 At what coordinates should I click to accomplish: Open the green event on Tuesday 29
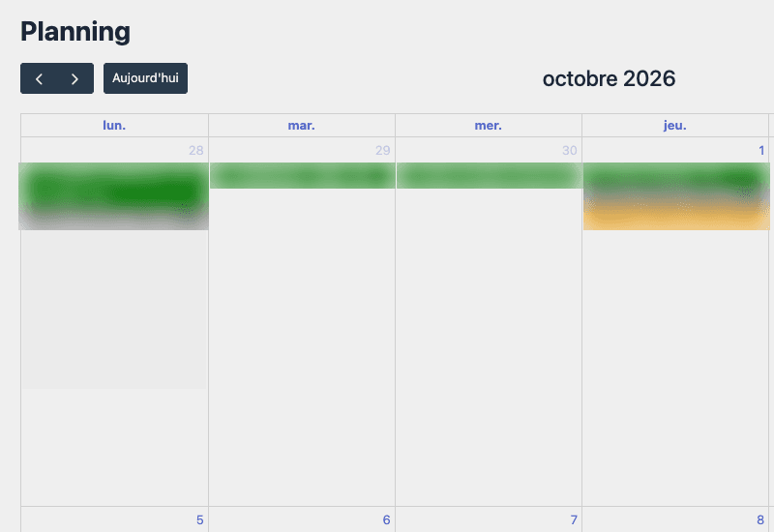302,176
